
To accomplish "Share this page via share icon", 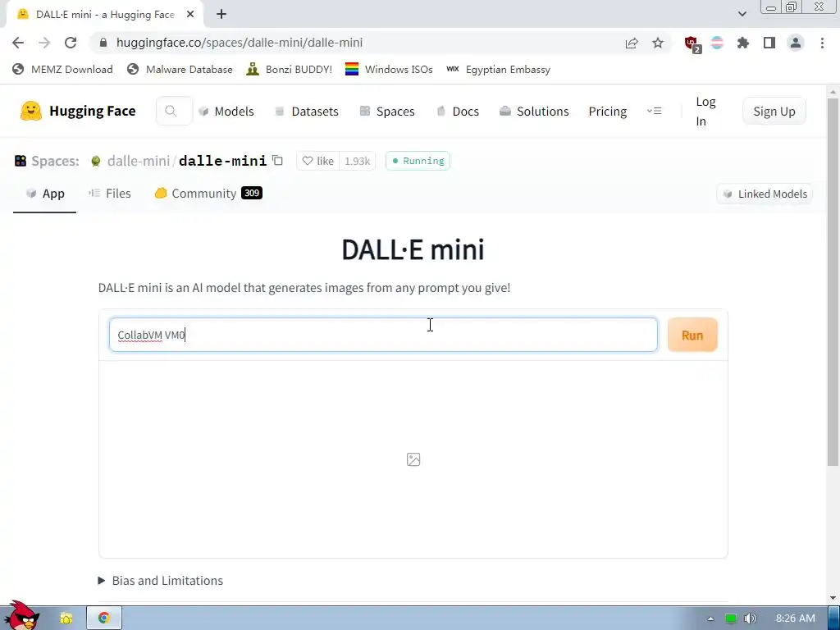I will click(x=632, y=43).
